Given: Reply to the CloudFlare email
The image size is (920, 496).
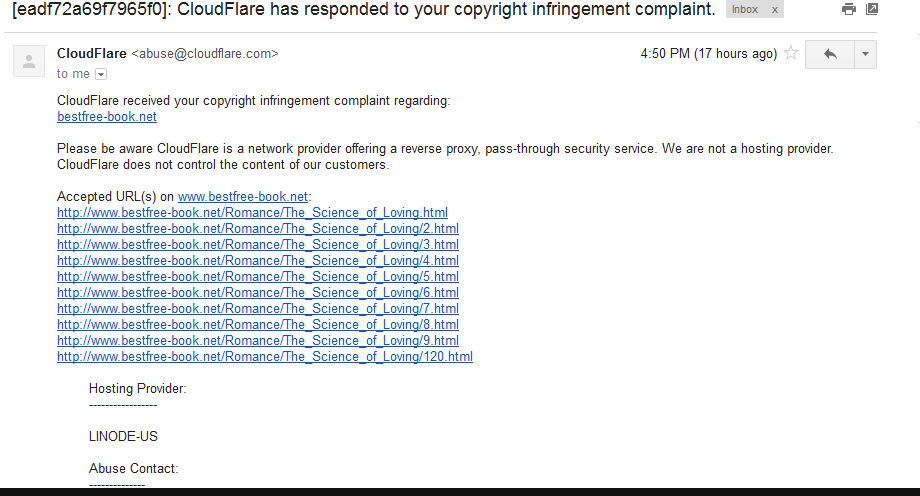Looking at the screenshot, I should click(x=830, y=54).
